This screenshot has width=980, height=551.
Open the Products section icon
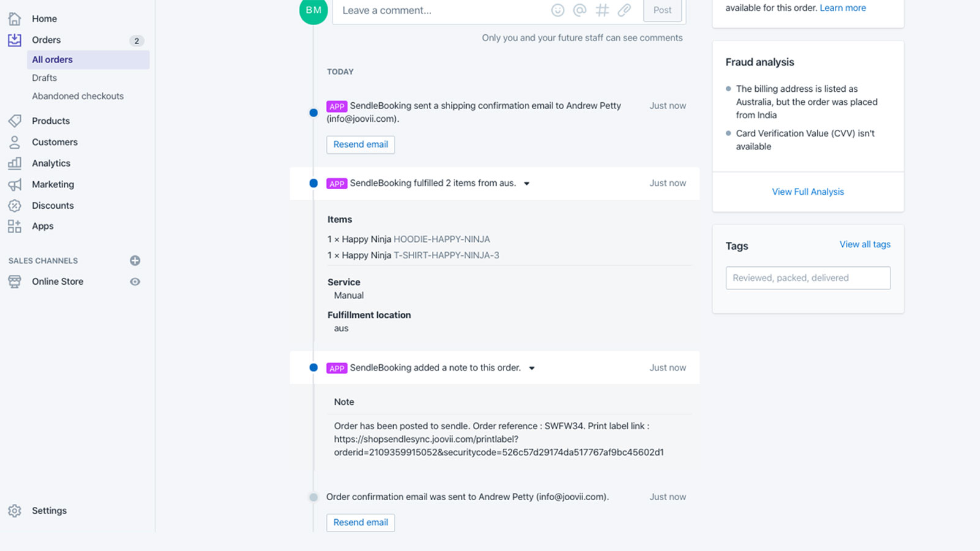tap(15, 121)
